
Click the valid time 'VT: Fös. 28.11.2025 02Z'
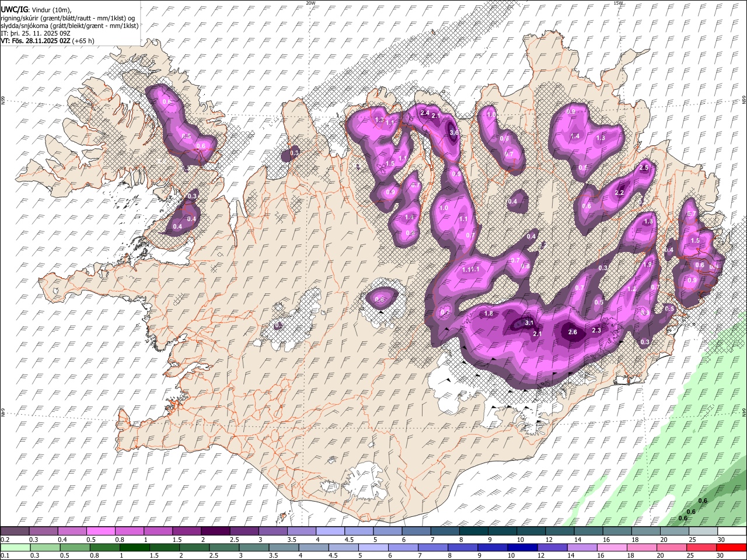(x=36, y=41)
